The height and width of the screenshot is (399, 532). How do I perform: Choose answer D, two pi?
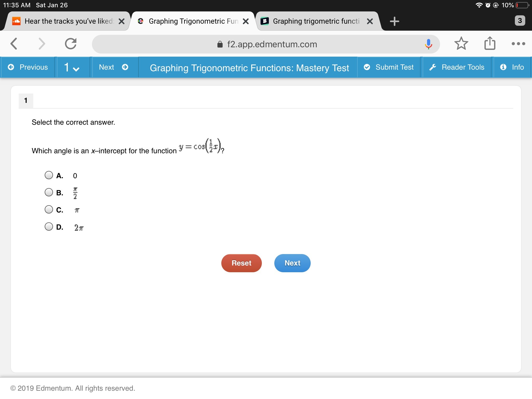(49, 227)
